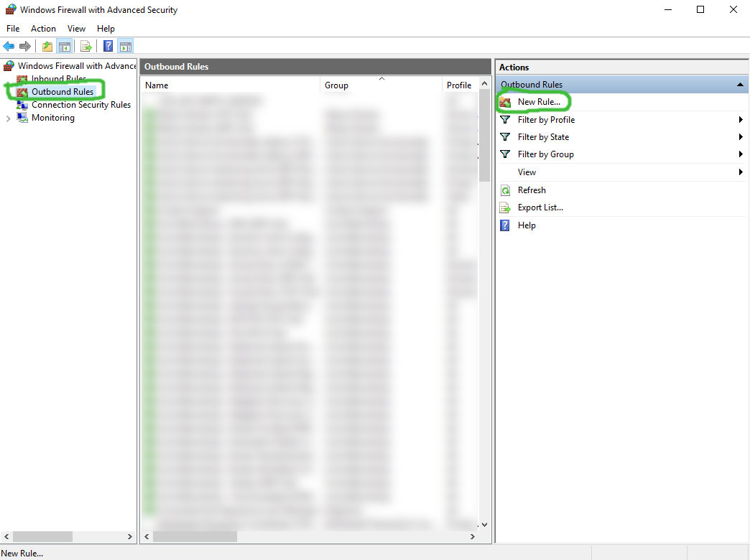The height and width of the screenshot is (560, 750).
Task: Click the Forward arrow toolbar icon
Action: (25, 47)
